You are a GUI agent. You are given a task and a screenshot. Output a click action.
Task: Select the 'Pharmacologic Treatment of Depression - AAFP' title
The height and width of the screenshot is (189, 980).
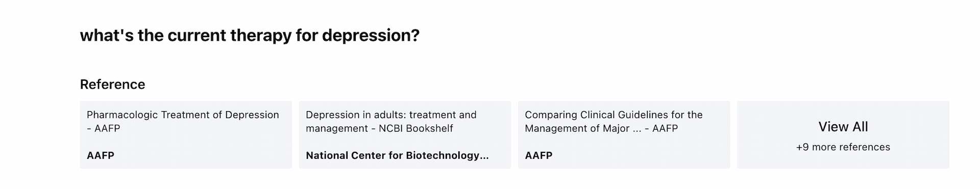point(183,122)
